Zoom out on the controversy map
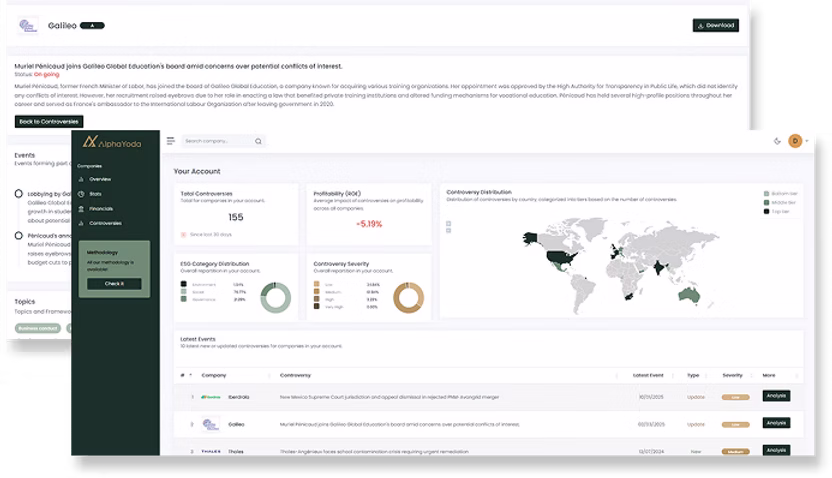 click(x=448, y=230)
